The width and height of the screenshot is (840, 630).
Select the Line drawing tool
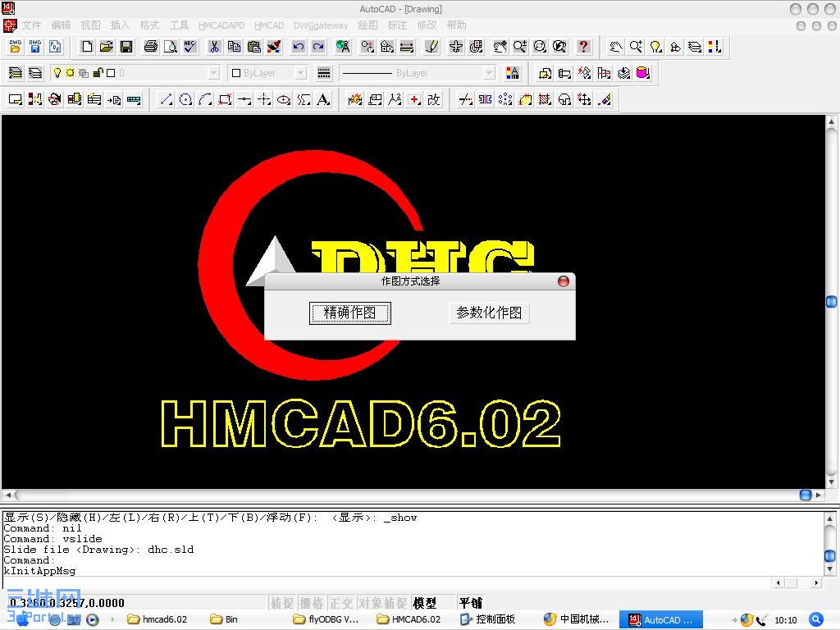(x=166, y=99)
